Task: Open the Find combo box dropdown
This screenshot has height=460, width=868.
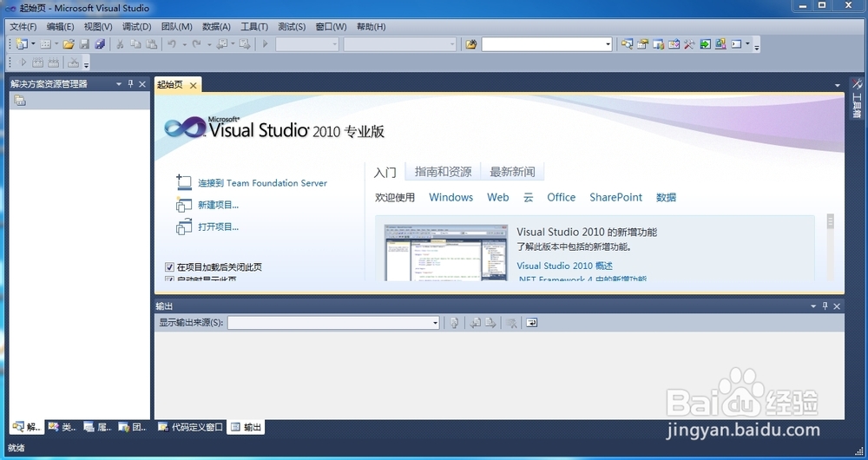Action: pos(608,43)
